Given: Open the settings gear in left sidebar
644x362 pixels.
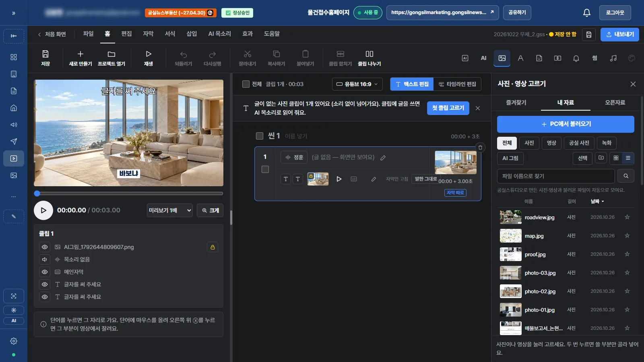Looking at the screenshot, I should [14, 341].
